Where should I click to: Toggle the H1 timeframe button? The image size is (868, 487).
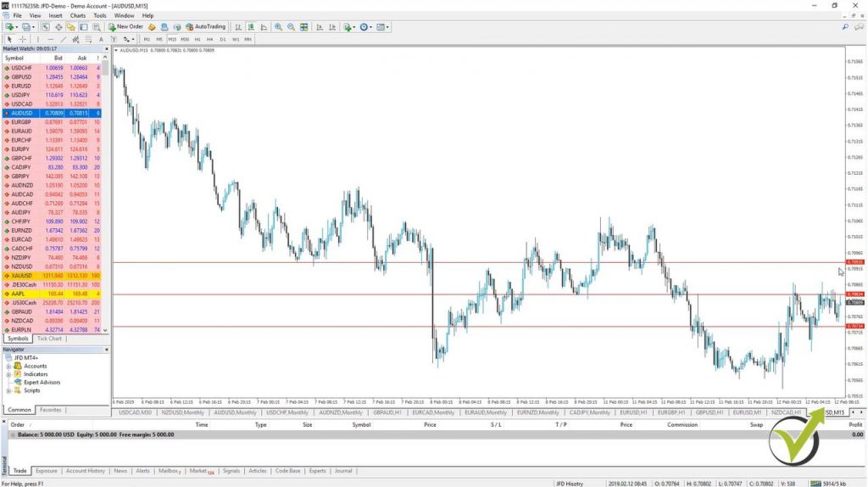pos(198,39)
